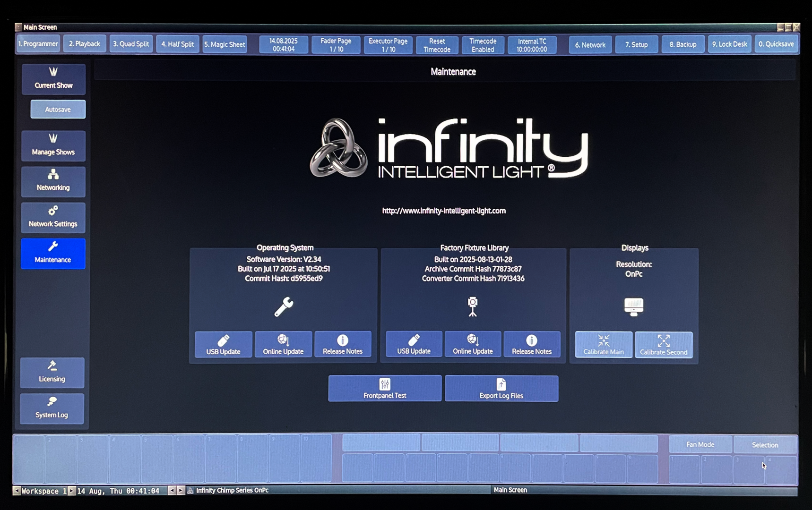Click Built on 2025-08-13-01-28 text
Image resolution: width=812 pixels, height=510 pixels.
click(473, 259)
